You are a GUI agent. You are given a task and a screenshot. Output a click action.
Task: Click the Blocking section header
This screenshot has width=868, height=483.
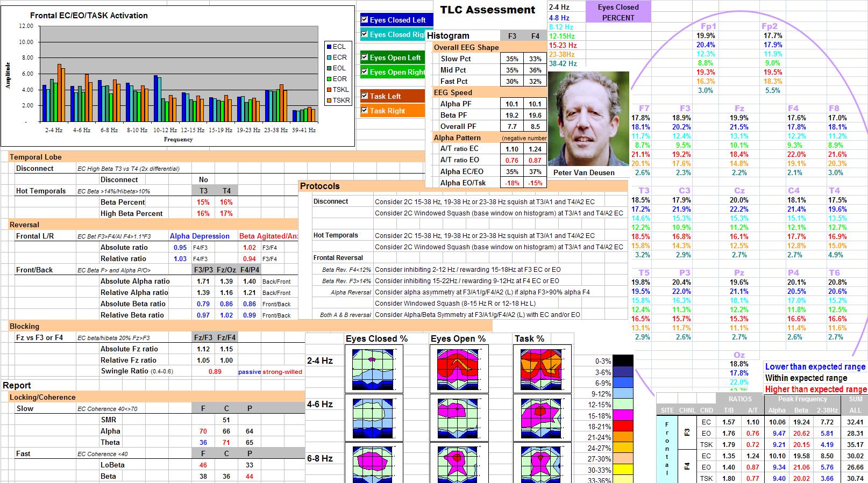pyautogui.click(x=250, y=326)
